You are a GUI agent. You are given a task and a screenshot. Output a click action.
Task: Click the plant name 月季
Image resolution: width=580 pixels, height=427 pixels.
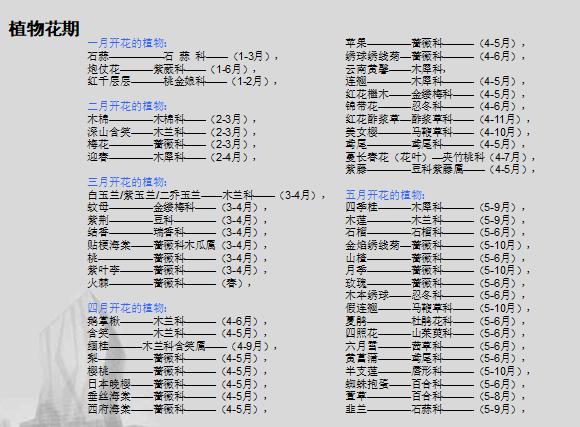356,270
